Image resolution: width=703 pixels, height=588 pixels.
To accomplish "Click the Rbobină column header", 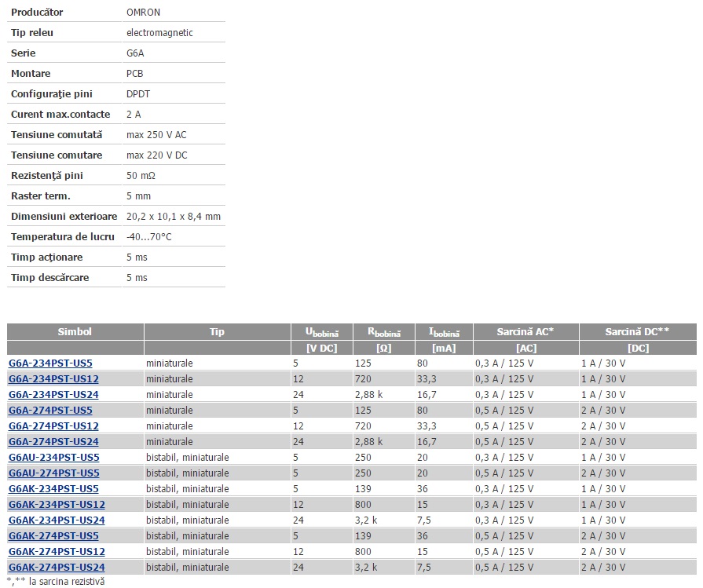I will pos(384,332).
